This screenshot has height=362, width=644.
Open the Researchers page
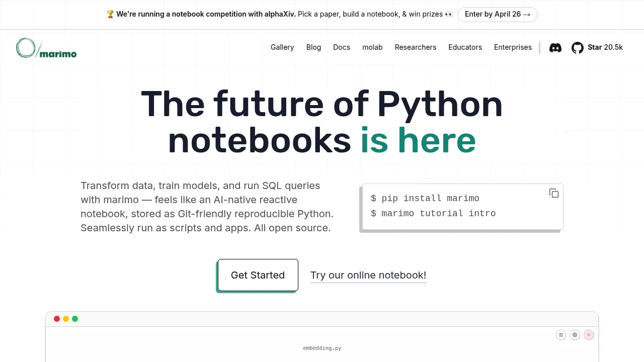click(416, 47)
